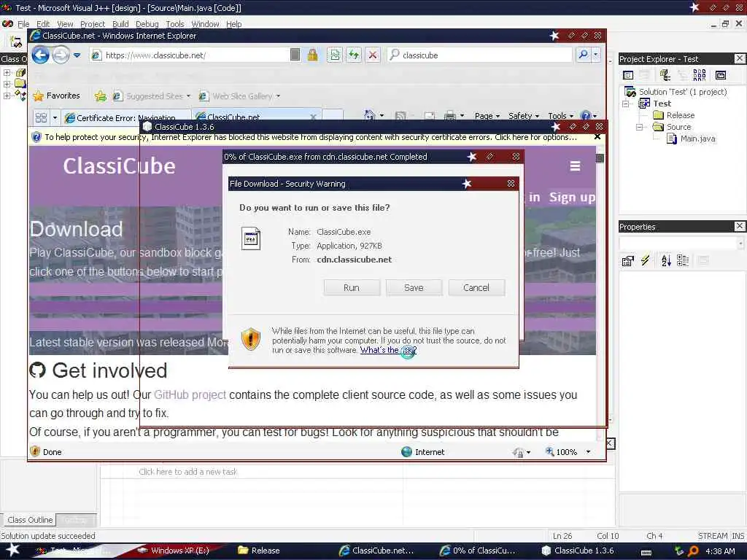
Task: Click the IE zoom level 100% button
Action: pos(562,452)
